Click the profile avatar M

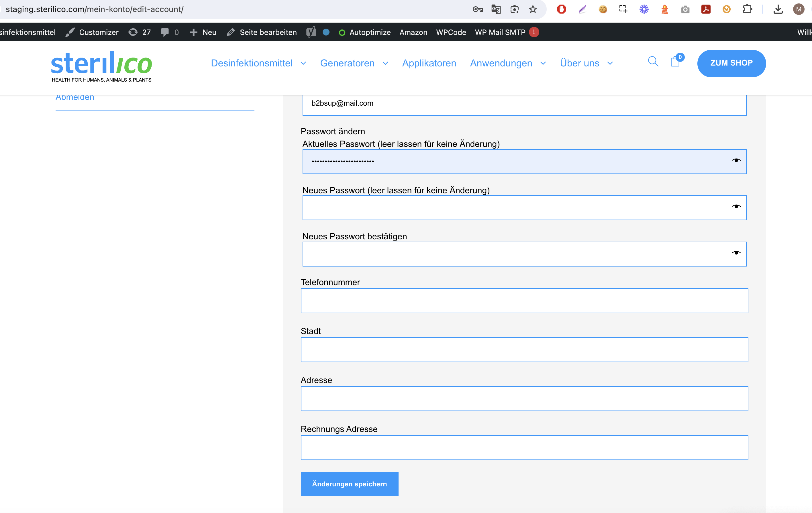pos(799,9)
